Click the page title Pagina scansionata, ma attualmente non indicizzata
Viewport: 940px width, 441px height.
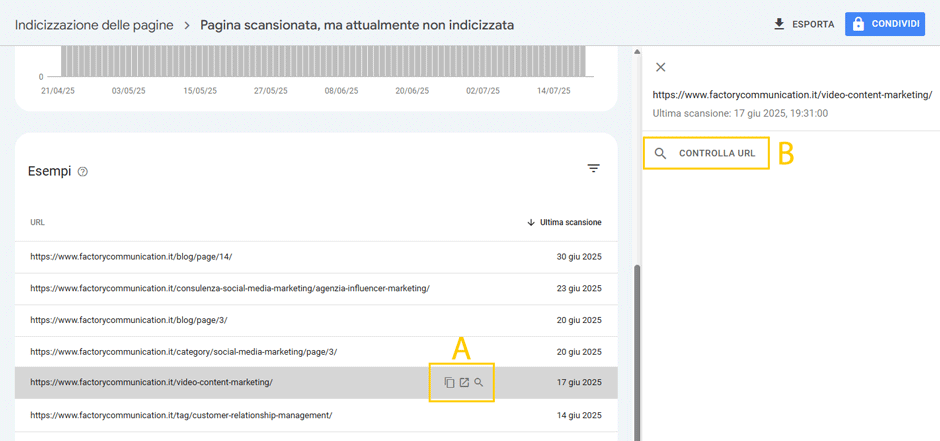click(x=357, y=25)
